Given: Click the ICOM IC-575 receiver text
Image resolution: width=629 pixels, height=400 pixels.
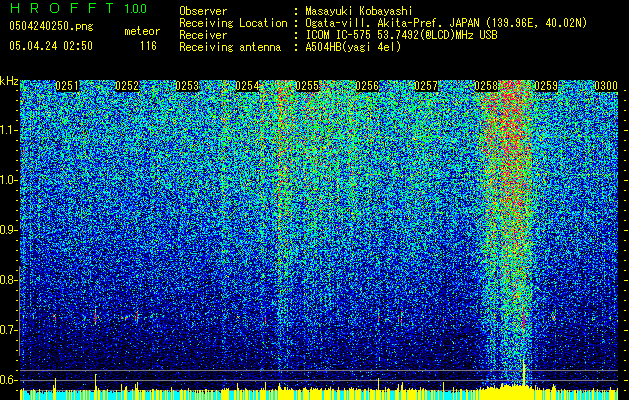Looking at the screenshot, I should click(401, 35).
